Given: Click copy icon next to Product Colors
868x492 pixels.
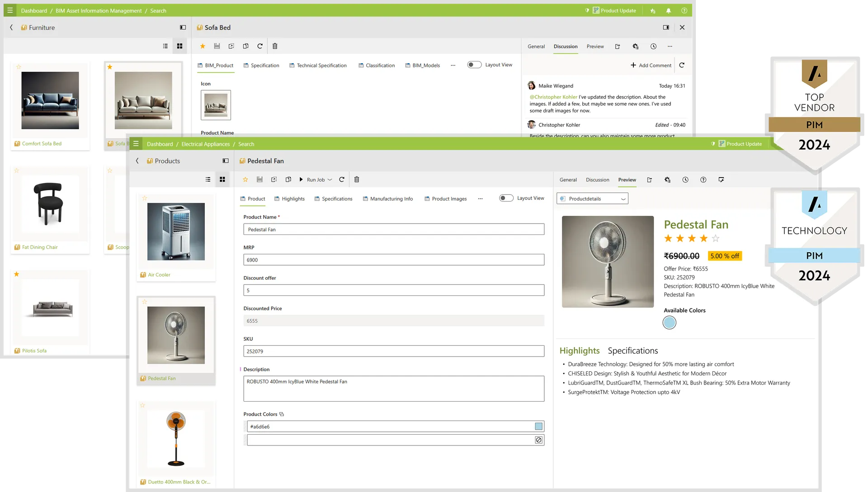Looking at the screenshot, I should point(282,414).
